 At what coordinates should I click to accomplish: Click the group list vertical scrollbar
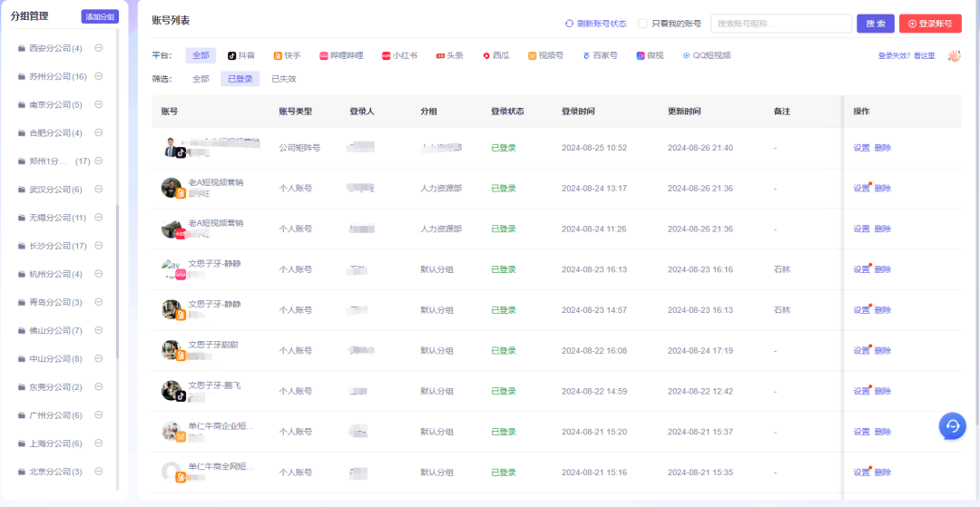click(x=117, y=281)
